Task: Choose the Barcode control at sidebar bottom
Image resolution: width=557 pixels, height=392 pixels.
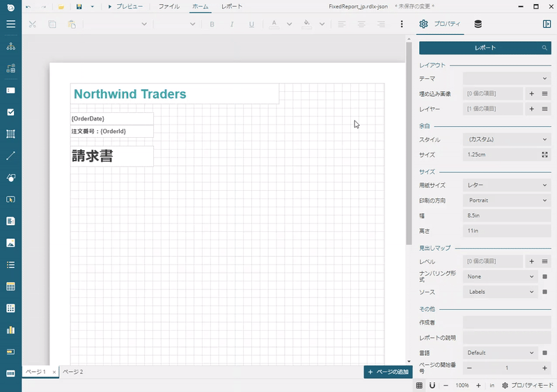Action: 10,373
